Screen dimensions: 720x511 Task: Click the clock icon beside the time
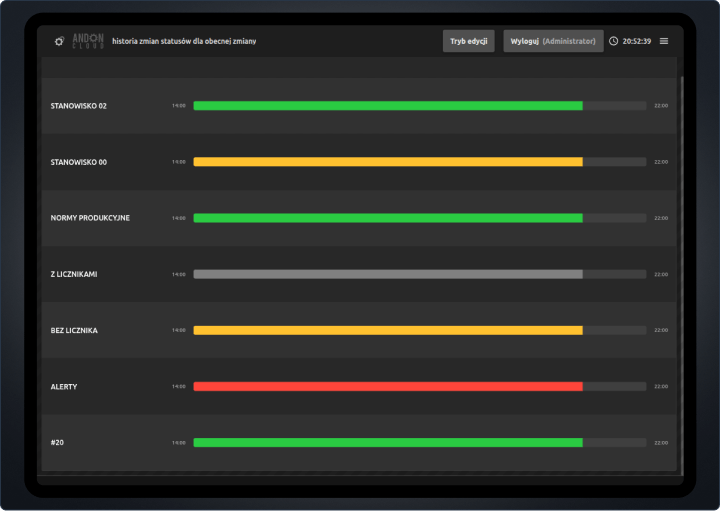pos(613,41)
